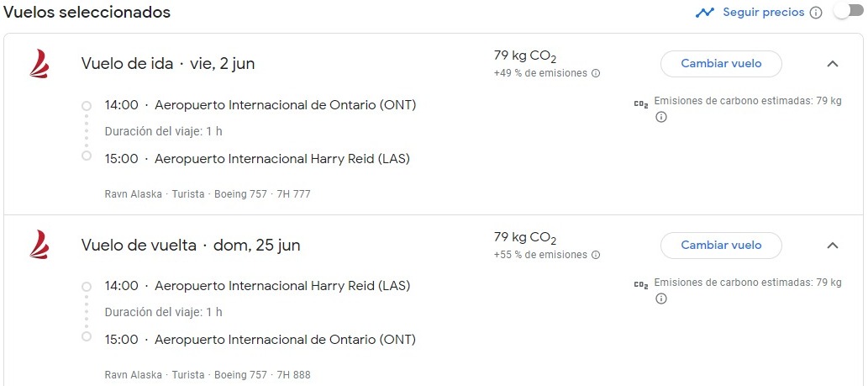Image resolution: width=868 pixels, height=386 pixels.
Task: Select the Vuelo de ida vie, 2 jun header
Action: click(168, 64)
